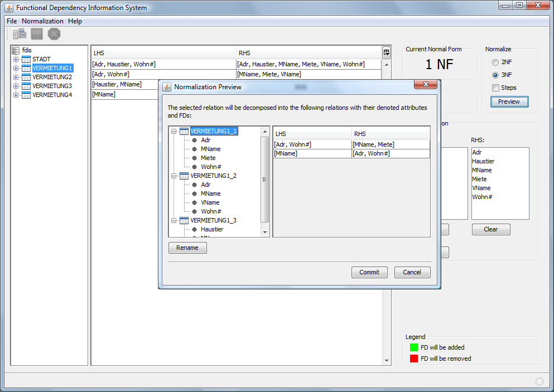554x392 pixels.
Task: Select VERMIETUNG3 in the fdis tree
Action: tap(52, 86)
